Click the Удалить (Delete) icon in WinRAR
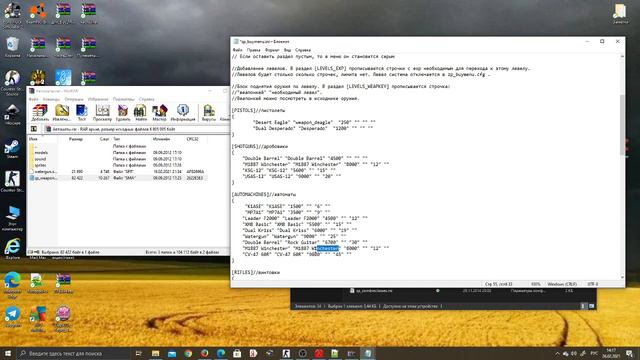Image resolution: width=640 pixels, height=360 pixels. click(x=122, y=113)
